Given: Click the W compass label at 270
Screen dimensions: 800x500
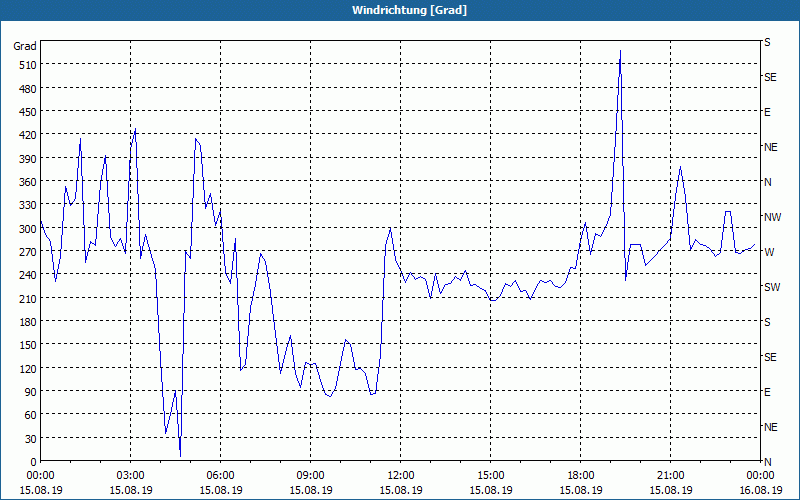Looking at the screenshot, I should 769,252.
